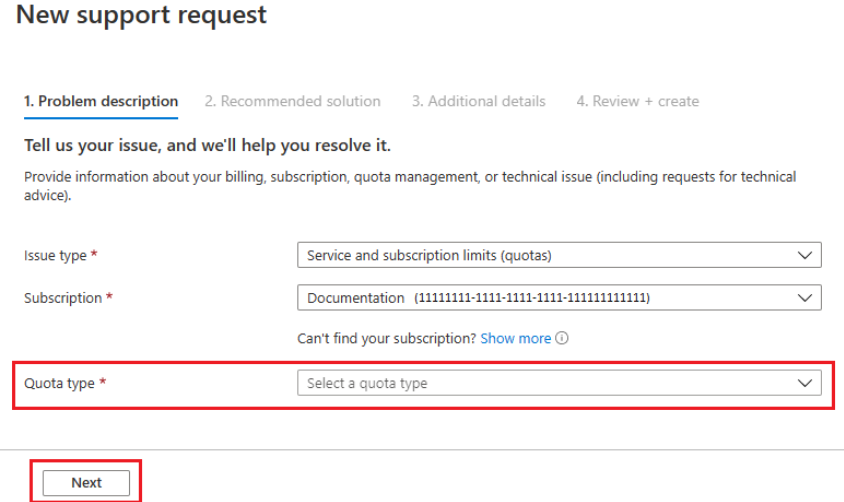Open the Quota type dropdown

559,383
